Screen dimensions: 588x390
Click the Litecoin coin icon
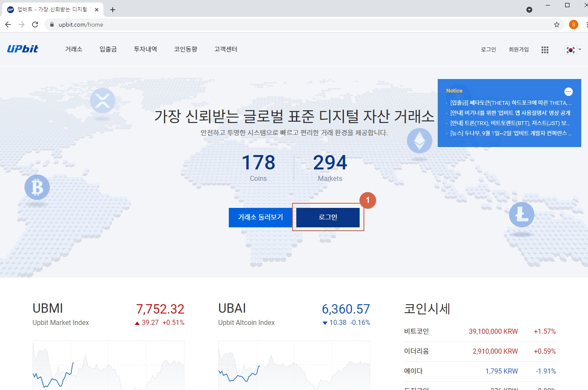pos(522,215)
